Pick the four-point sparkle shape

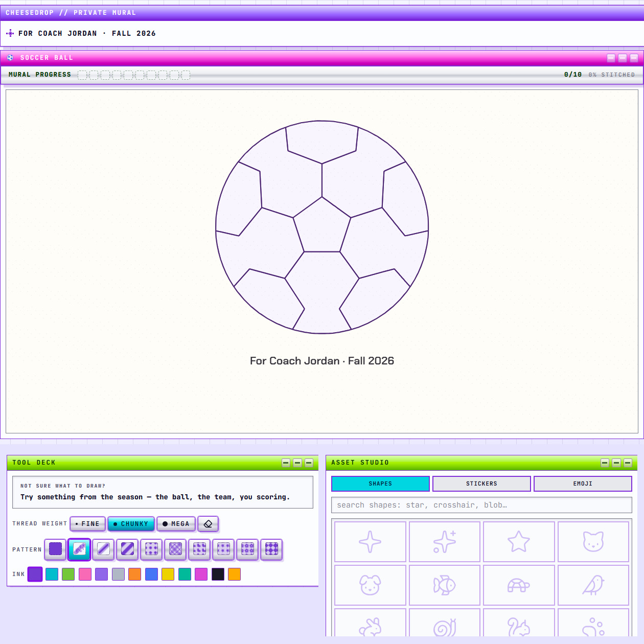pos(370,542)
